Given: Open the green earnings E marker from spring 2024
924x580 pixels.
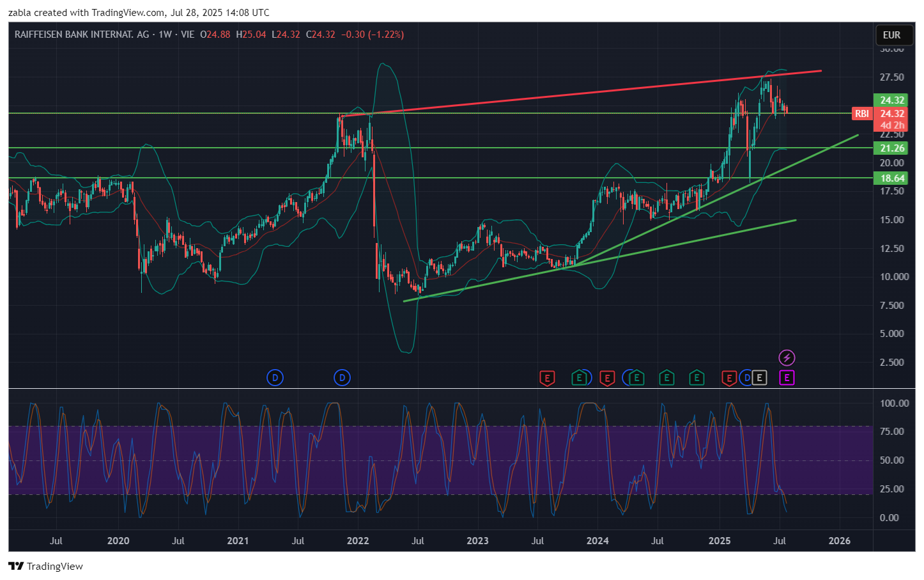Looking at the screenshot, I should tap(636, 378).
